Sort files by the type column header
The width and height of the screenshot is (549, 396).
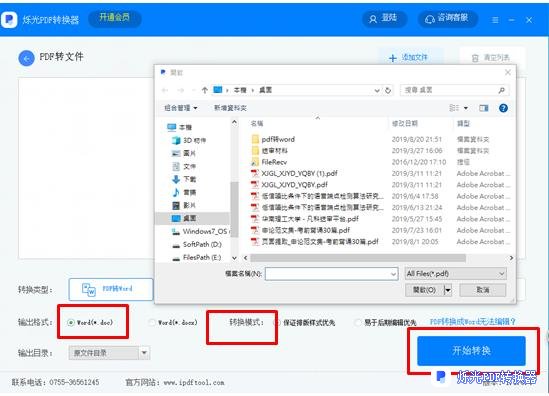coord(463,124)
